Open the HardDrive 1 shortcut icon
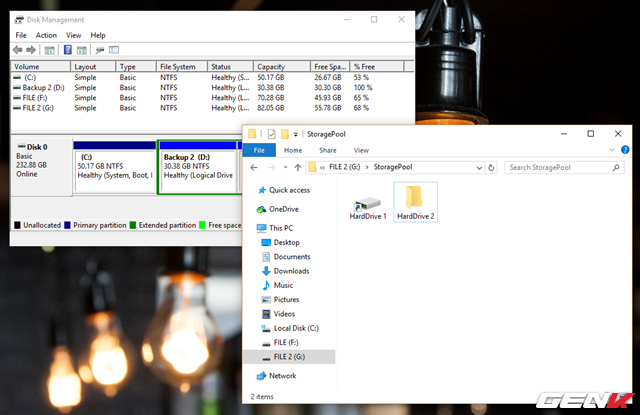Image resolution: width=640 pixels, height=415 pixels. [368, 200]
